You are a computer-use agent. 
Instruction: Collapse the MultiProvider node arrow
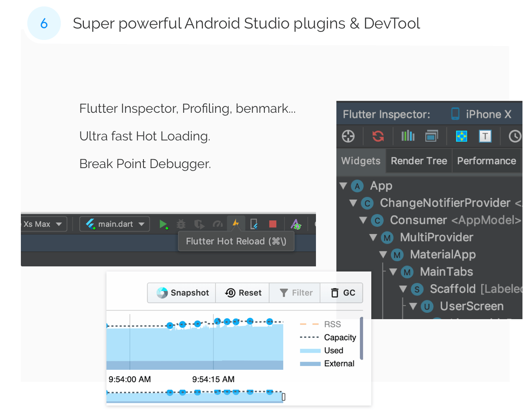tap(373, 237)
